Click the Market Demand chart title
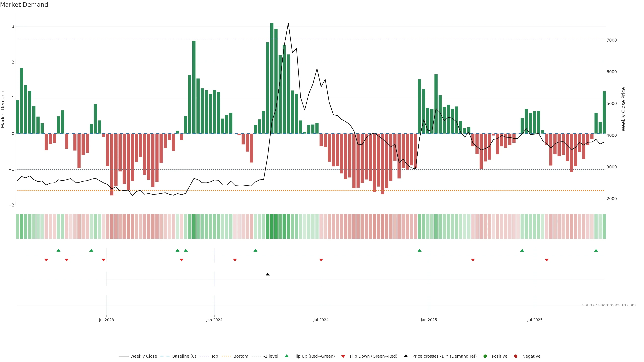This screenshot has height=362, width=644. coord(24,5)
